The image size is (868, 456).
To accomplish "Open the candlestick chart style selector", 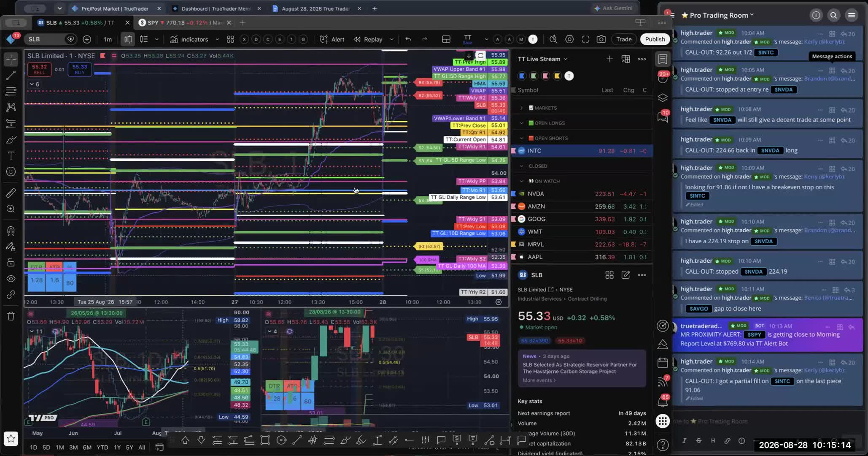I will point(128,39).
